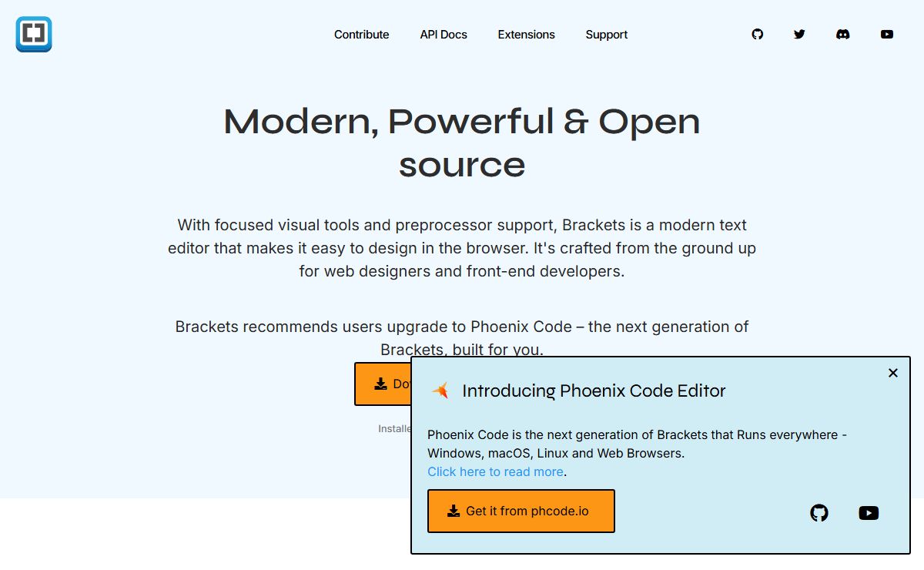Open the Support menu item

(606, 35)
